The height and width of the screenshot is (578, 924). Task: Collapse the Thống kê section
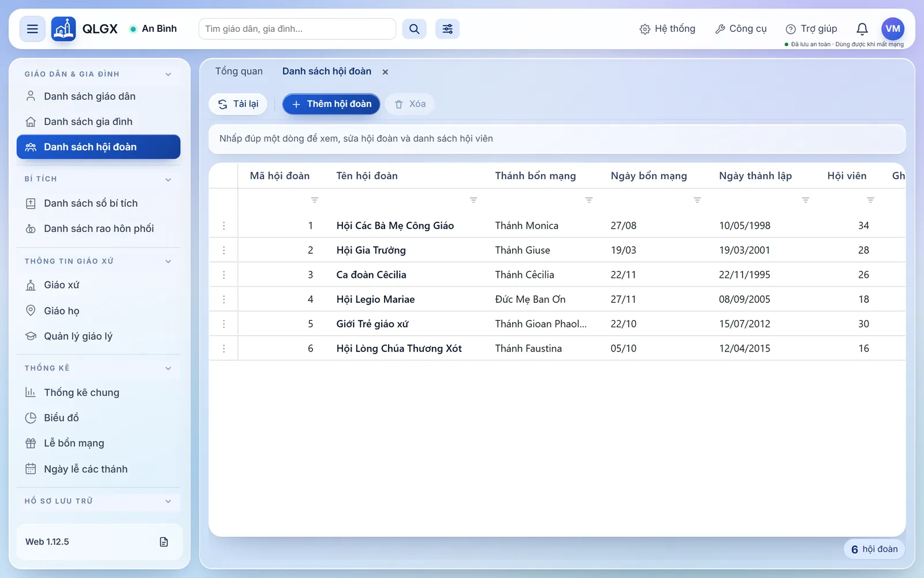pos(168,368)
